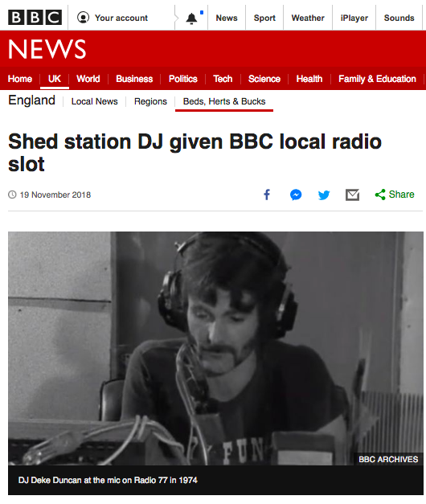Screen dimensions: 426x504
Task: Open iPlayer link
Action: point(354,18)
